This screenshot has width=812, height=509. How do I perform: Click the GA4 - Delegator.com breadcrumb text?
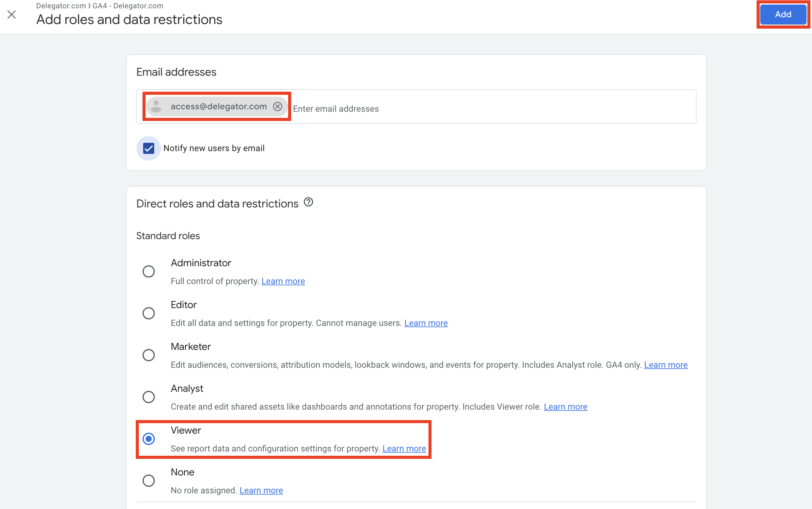coord(128,6)
